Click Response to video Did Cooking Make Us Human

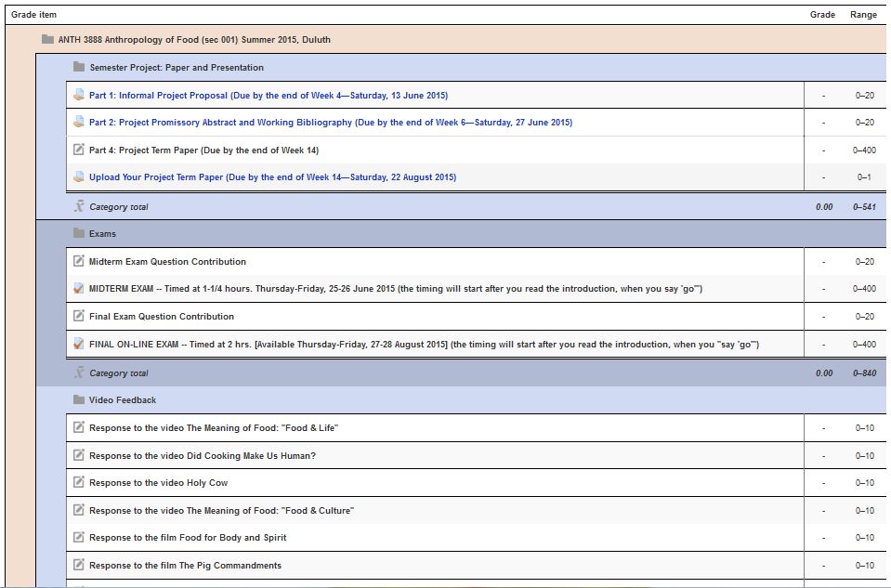tap(203, 455)
